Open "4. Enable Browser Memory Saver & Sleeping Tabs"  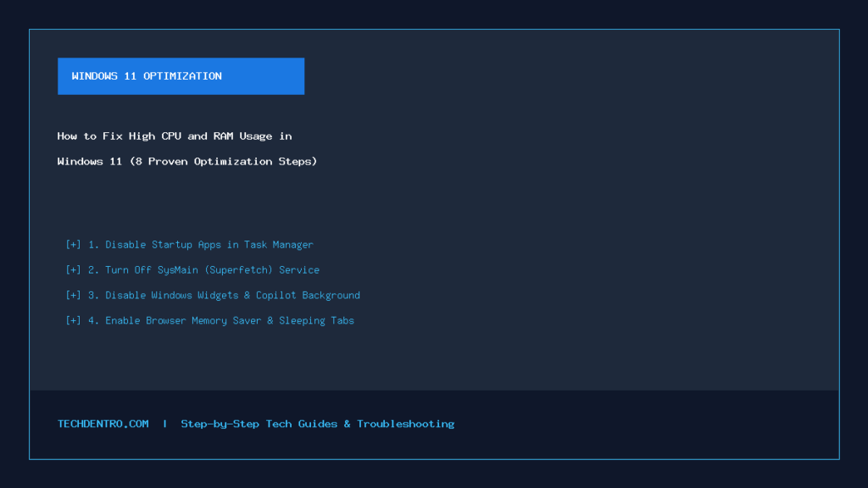[x=221, y=321]
